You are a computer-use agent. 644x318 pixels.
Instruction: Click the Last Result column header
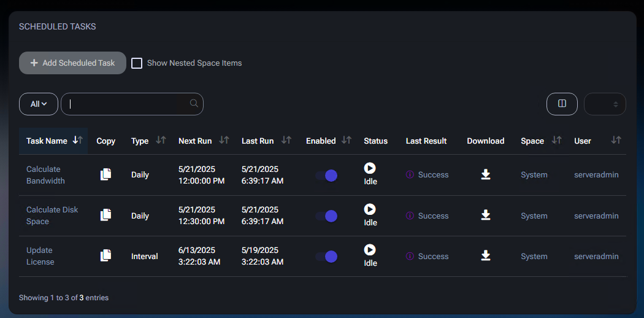(426, 141)
